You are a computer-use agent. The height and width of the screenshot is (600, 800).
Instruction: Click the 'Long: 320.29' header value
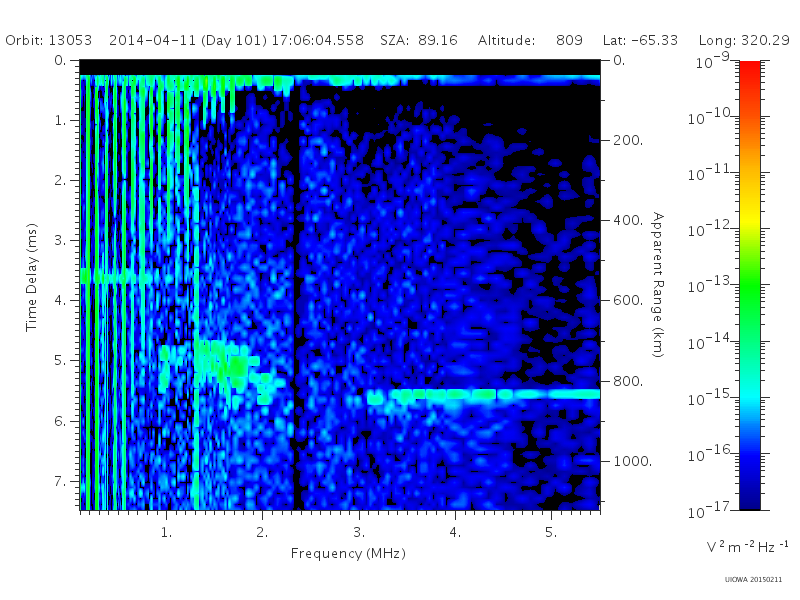coord(744,40)
